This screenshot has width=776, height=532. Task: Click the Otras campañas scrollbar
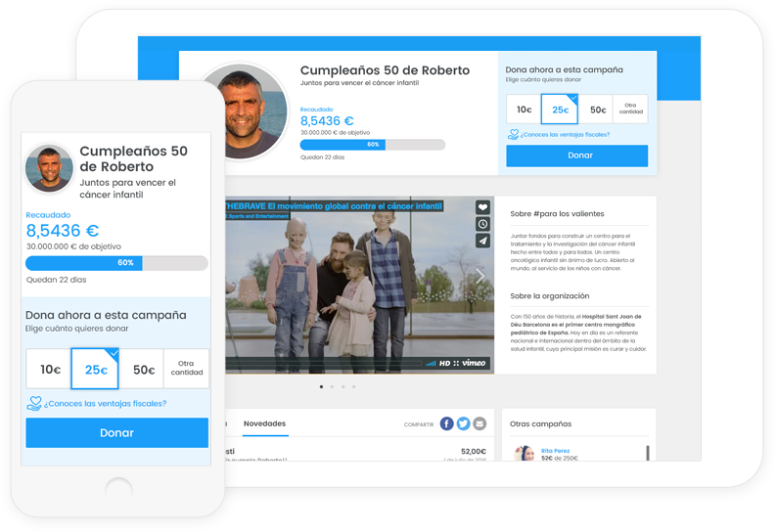point(648,453)
